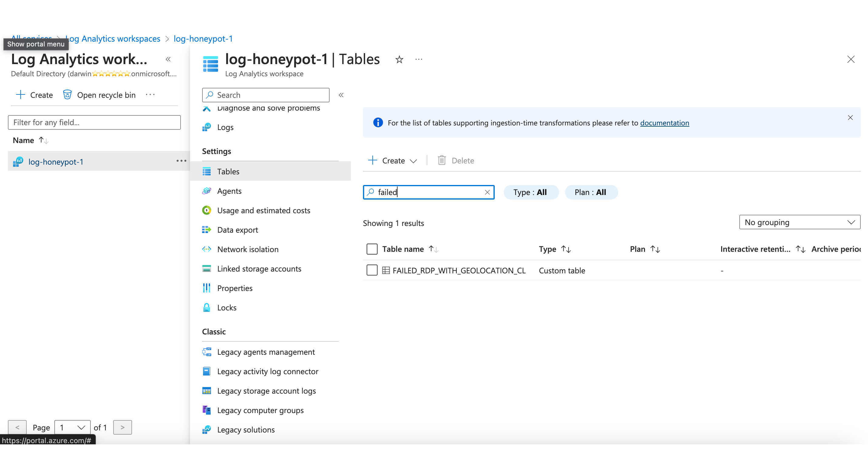Viewport: 868px width, 472px height.
Task: Click the Open recycle bin icon
Action: pos(67,95)
